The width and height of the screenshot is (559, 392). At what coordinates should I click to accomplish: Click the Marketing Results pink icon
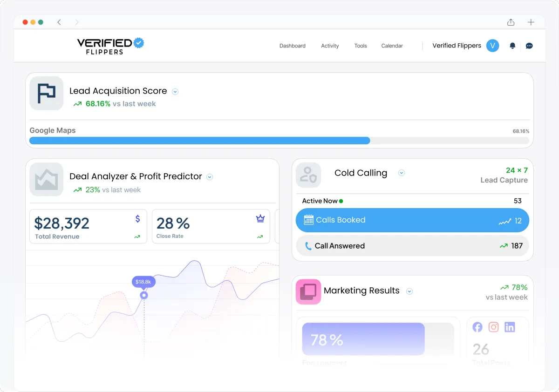pos(308,291)
